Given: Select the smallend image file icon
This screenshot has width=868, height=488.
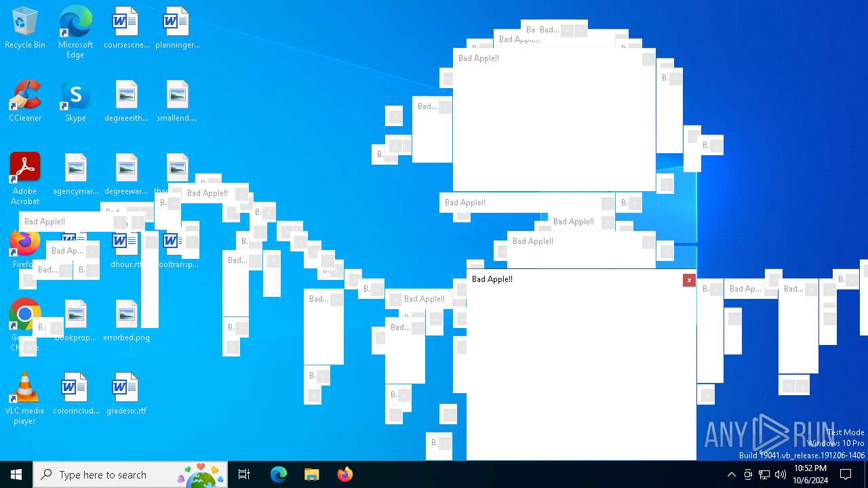Looking at the screenshot, I should [177, 101].
